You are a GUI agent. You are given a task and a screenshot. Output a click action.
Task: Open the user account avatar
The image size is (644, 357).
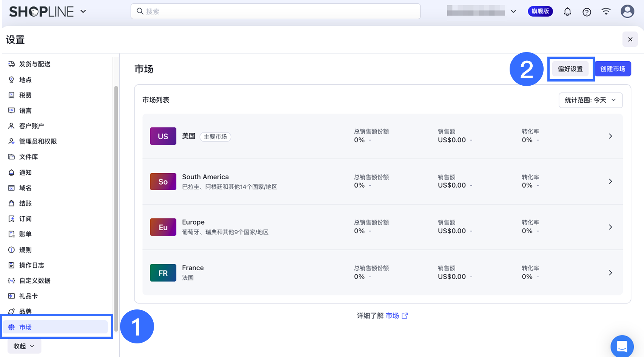click(x=627, y=11)
